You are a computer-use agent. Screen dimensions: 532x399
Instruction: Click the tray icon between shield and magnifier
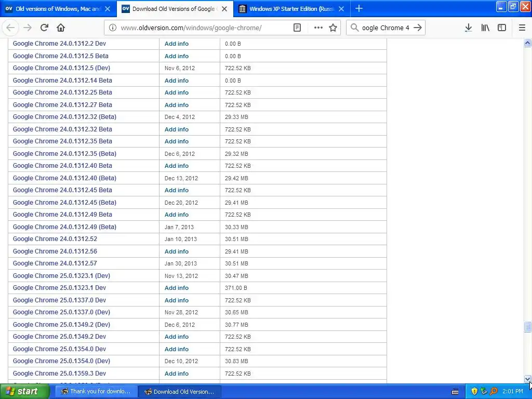[484, 392]
